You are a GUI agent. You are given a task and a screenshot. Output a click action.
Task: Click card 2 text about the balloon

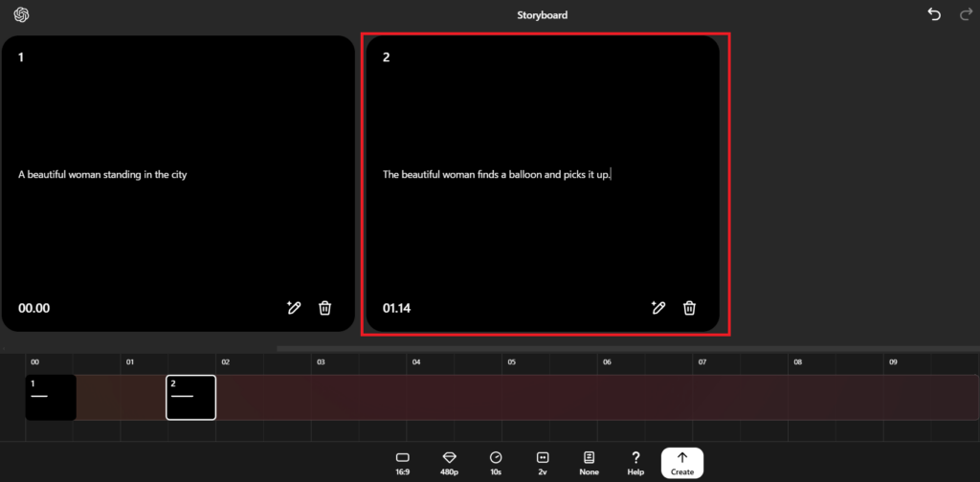click(497, 175)
